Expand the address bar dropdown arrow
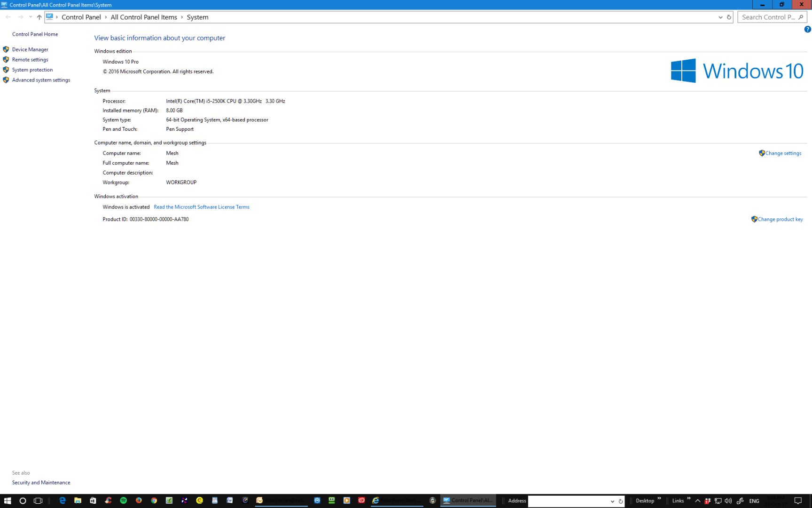 pos(612,501)
